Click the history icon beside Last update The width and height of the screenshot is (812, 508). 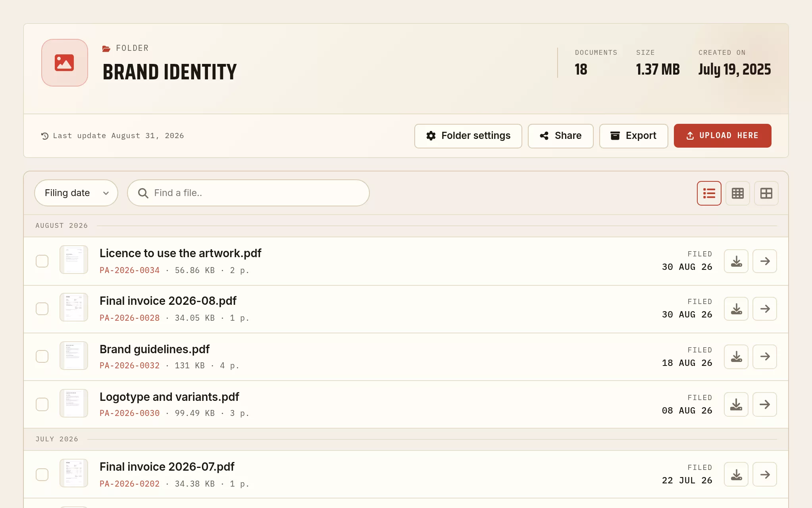pyautogui.click(x=45, y=136)
